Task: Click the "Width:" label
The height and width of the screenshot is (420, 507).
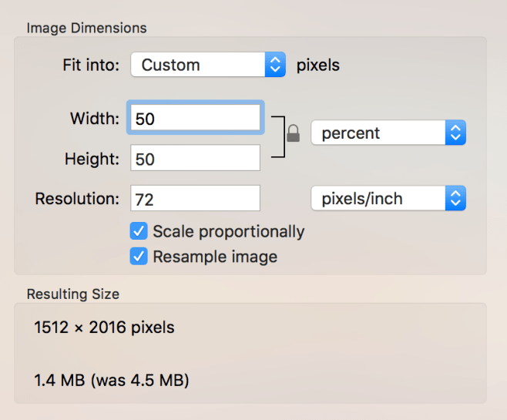Action: [95, 119]
